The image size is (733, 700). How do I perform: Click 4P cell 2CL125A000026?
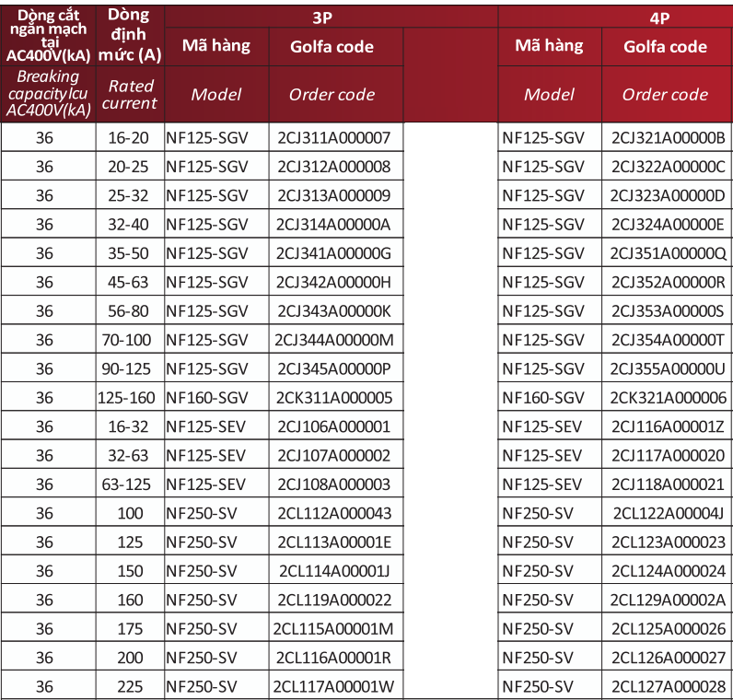pos(669,629)
